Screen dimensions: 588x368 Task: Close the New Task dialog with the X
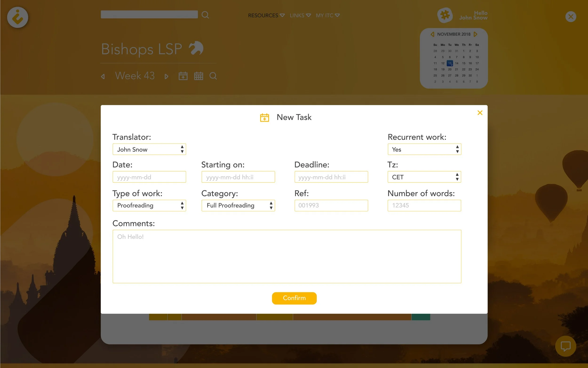tap(480, 113)
